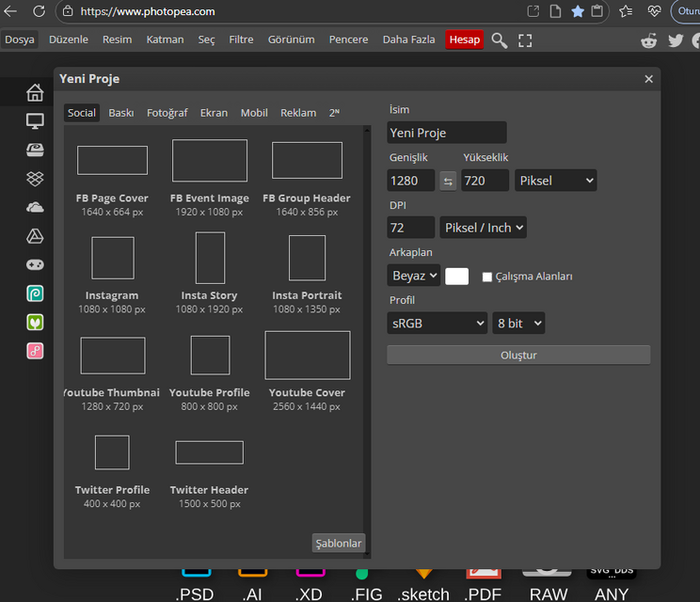
Task: Open the 8 bit depth dropdown
Action: 518,324
